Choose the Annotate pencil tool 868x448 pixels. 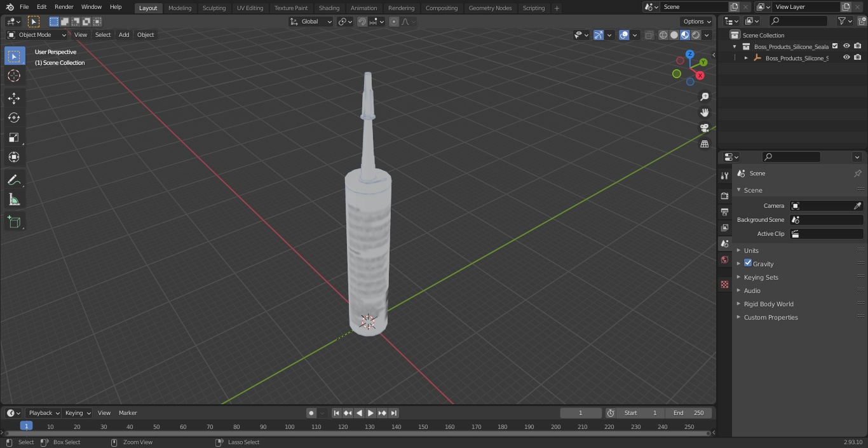(x=14, y=180)
